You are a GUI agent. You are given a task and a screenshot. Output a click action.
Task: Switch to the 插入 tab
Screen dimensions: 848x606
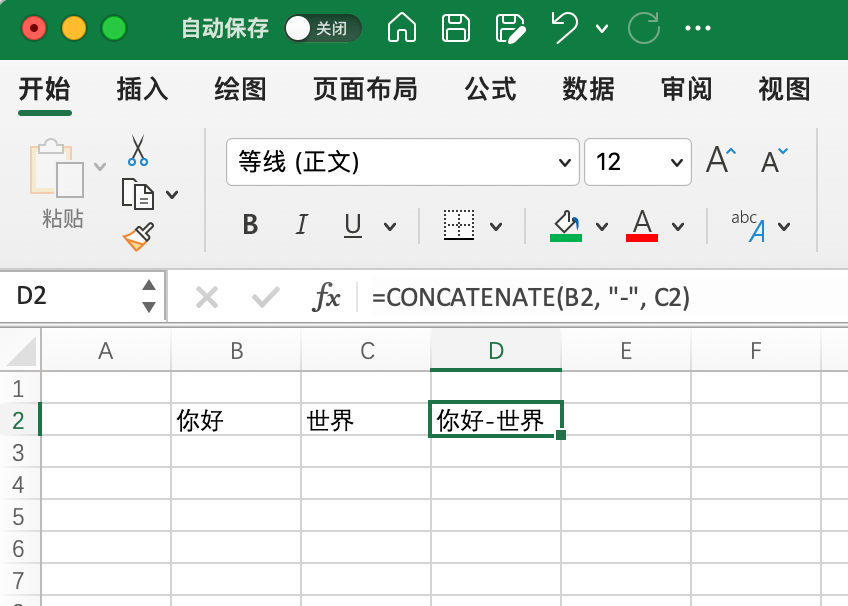142,90
